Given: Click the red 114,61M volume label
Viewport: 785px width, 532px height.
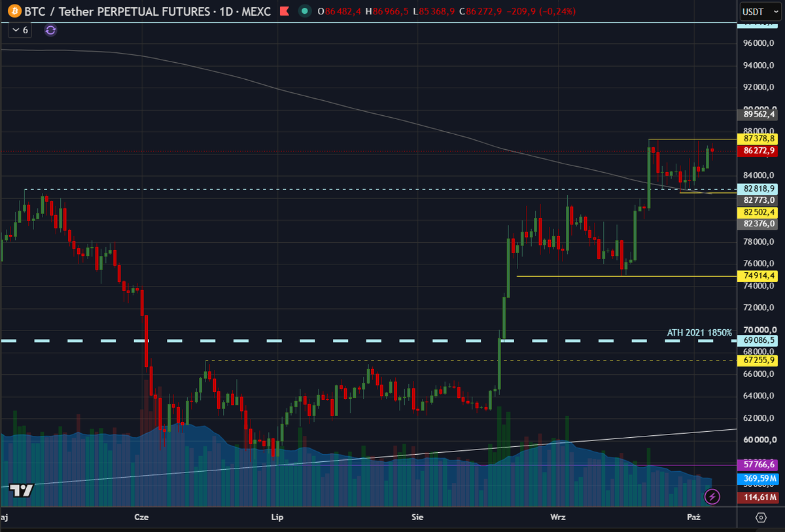Looking at the screenshot, I should [x=758, y=497].
